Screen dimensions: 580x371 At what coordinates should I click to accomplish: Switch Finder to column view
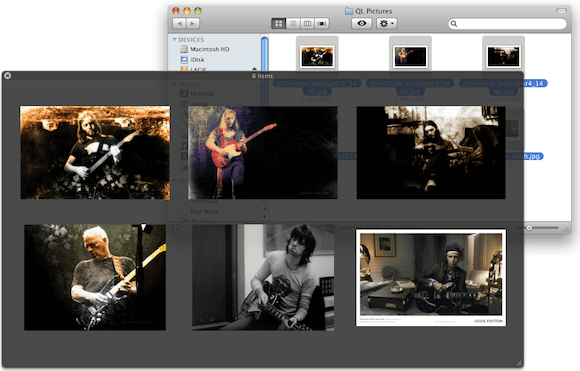307,24
